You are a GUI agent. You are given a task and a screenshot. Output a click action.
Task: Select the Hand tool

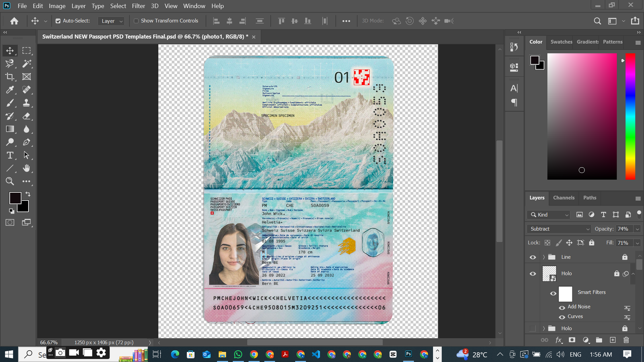click(x=27, y=168)
